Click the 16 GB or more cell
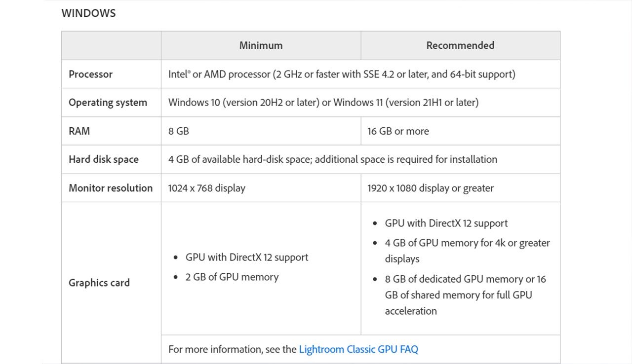Viewport: 632px width, 364px height. click(398, 131)
